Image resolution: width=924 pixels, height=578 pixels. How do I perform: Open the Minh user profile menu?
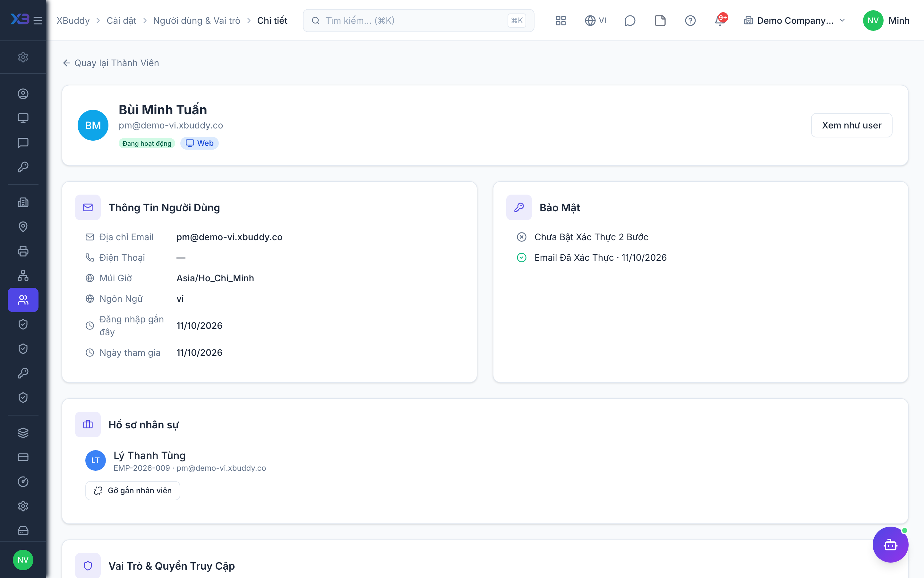tap(886, 20)
